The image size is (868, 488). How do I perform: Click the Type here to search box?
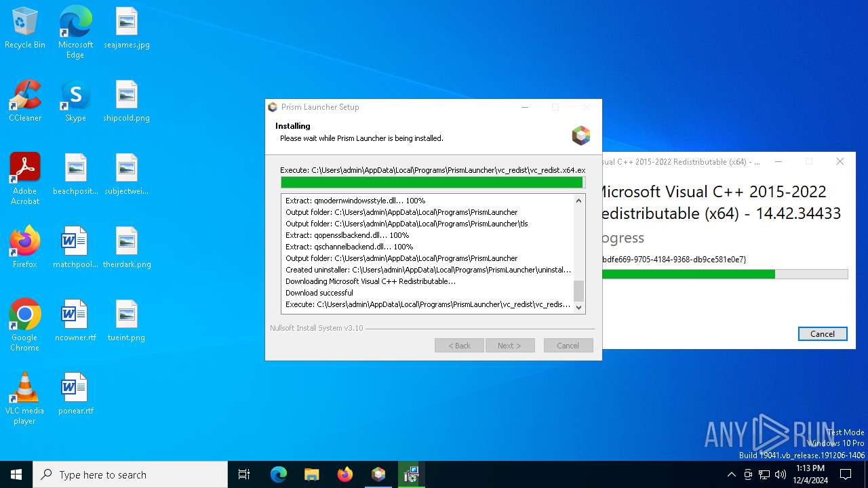pyautogui.click(x=130, y=474)
